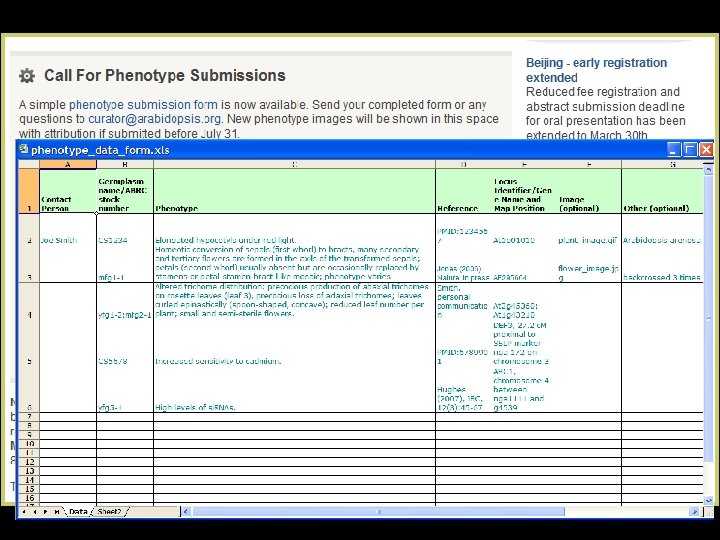Select the flower_image.jpg cell
Image resolution: width=720 pixels, height=540 pixels.
click(589, 264)
